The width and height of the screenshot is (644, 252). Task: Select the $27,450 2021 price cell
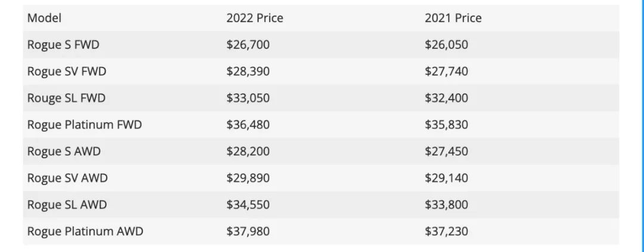click(447, 151)
